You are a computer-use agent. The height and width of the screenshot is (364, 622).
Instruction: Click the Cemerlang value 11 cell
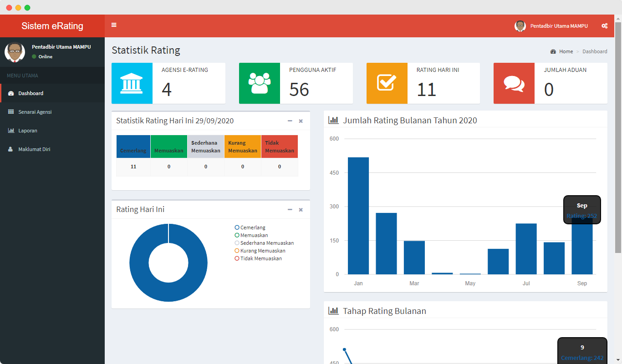[133, 167]
